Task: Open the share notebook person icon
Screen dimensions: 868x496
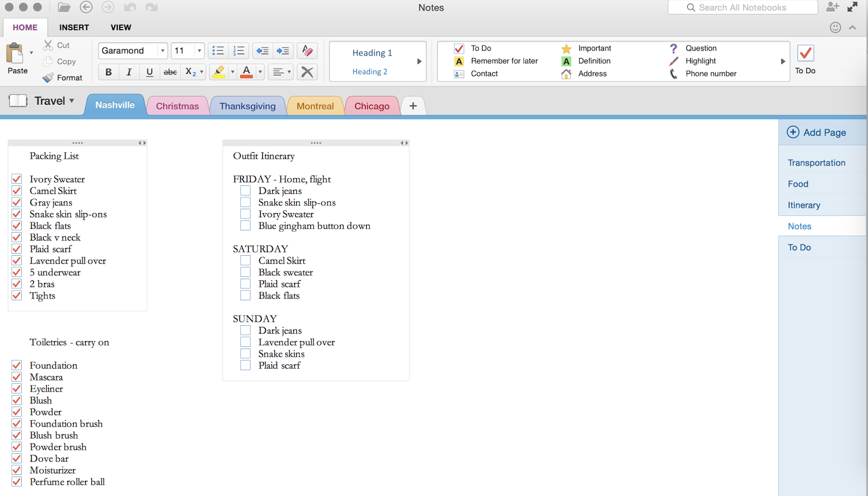Action: click(833, 7)
